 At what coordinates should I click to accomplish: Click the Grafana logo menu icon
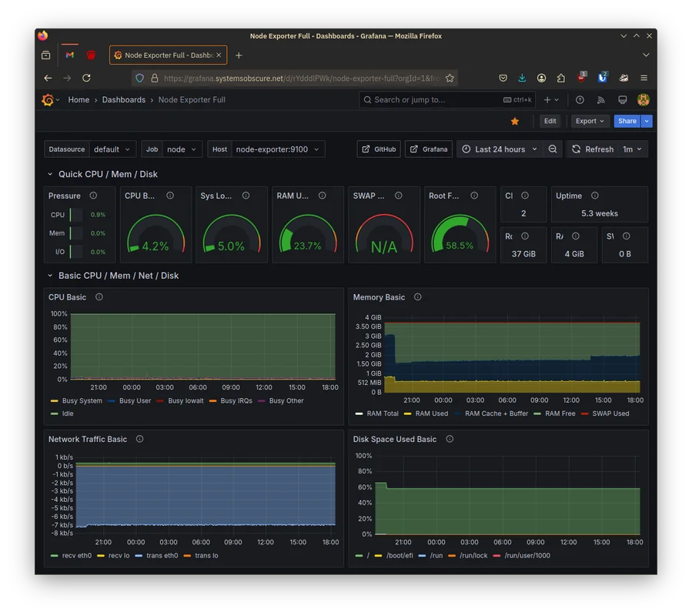48,100
